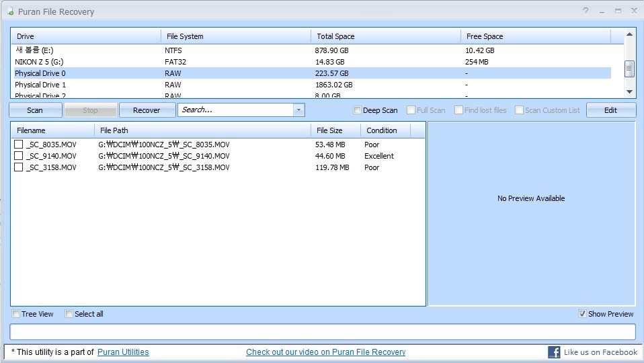Viewport: 644px width, 363px height.
Task: Click the drive list scroll up arrow
Action: click(629, 34)
